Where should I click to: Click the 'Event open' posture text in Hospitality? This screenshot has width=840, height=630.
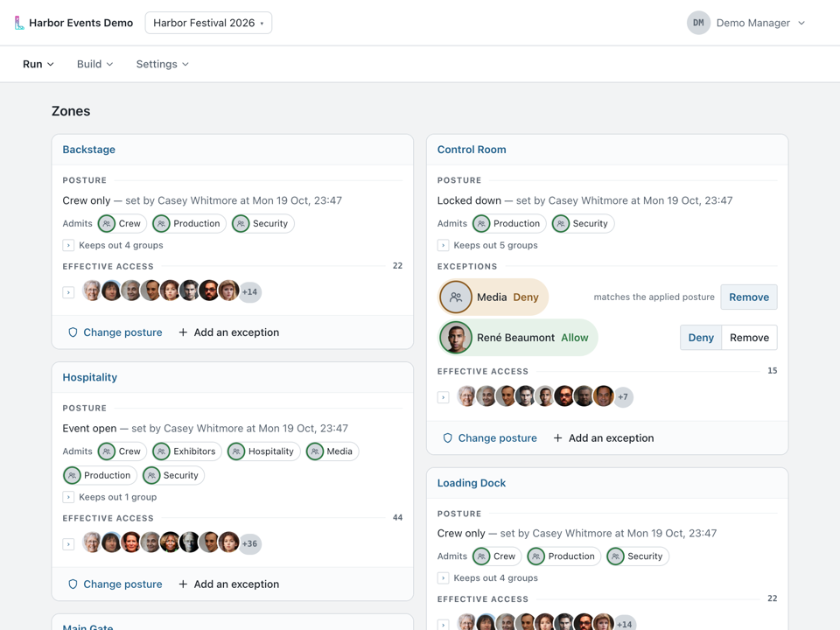[x=89, y=428]
